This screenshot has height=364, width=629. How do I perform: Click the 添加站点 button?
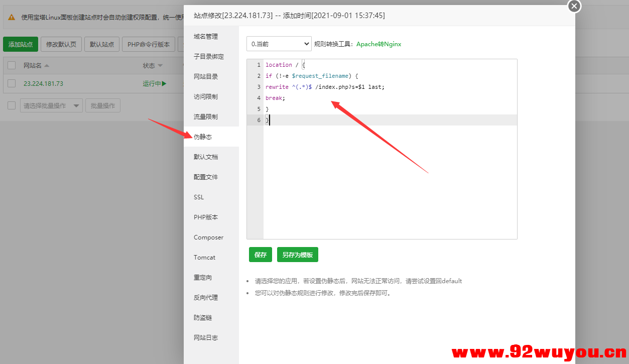point(20,44)
